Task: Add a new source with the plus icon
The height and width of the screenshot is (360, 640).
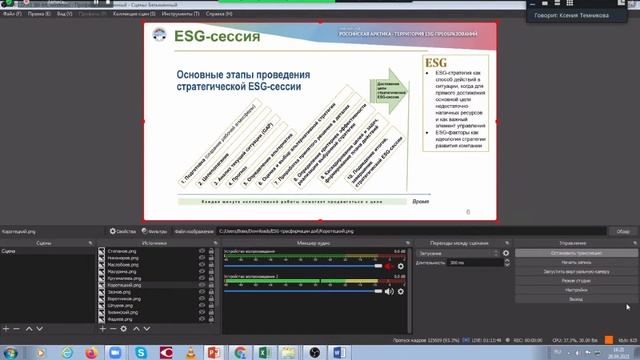Action: (103, 329)
